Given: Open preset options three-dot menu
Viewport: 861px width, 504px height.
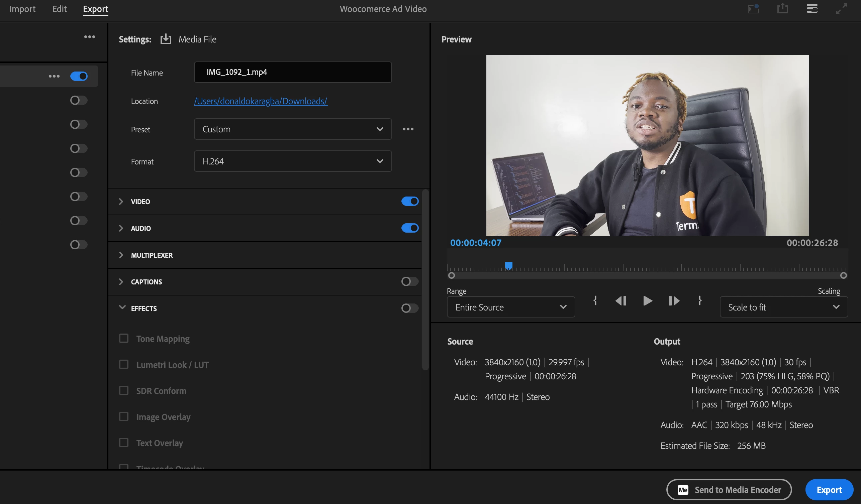Looking at the screenshot, I should pos(408,129).
